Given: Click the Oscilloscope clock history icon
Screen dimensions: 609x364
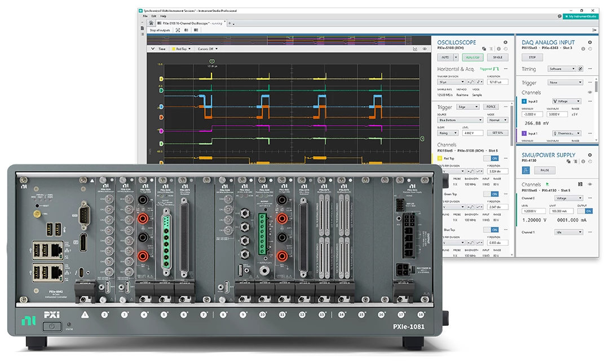Looking at the screenshot, I should click(x=506, y=49).
